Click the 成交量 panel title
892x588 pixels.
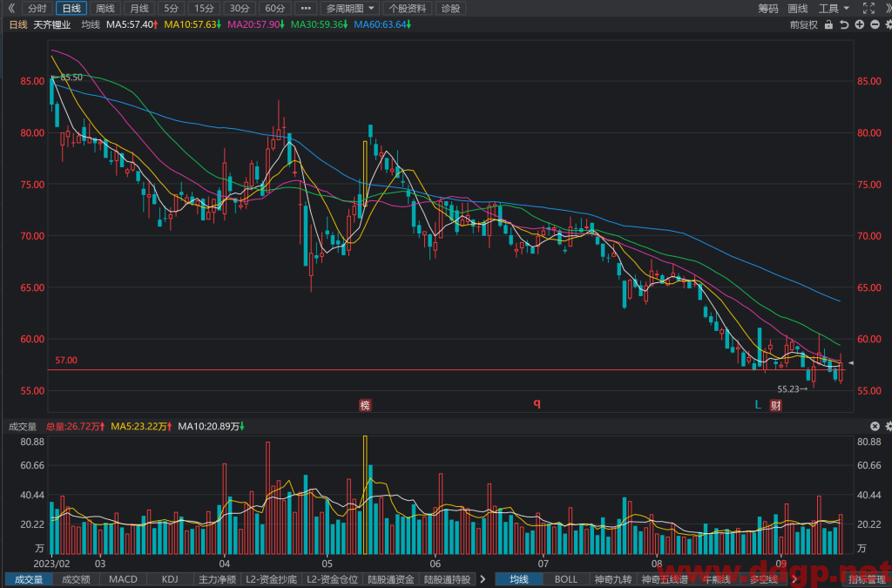(x=22, y=426)
